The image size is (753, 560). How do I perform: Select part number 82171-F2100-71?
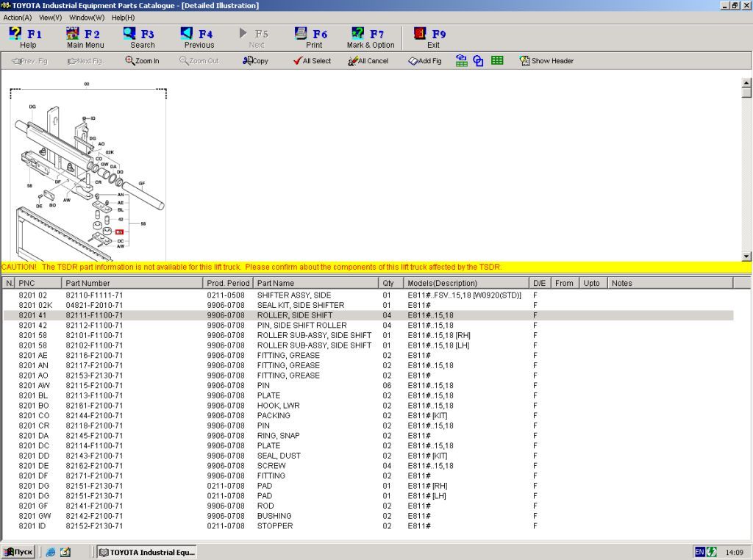94,476
